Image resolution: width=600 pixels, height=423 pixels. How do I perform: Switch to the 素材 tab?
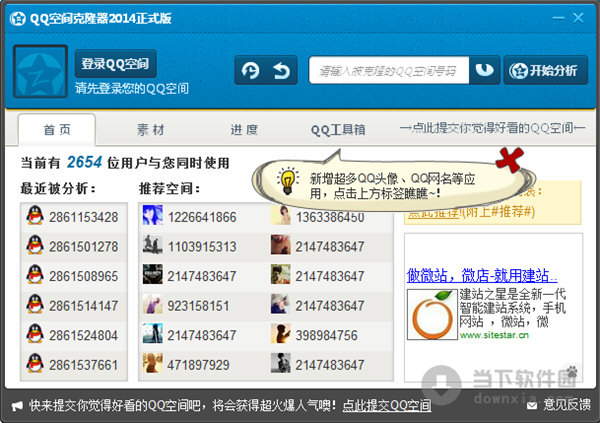click(x=151, y=130)
